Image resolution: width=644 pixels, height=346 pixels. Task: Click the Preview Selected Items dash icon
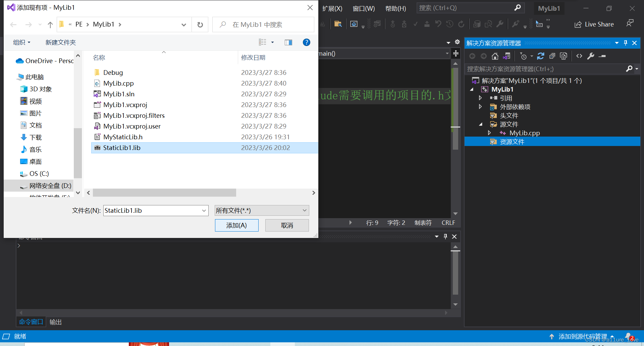tap(602, 56)
